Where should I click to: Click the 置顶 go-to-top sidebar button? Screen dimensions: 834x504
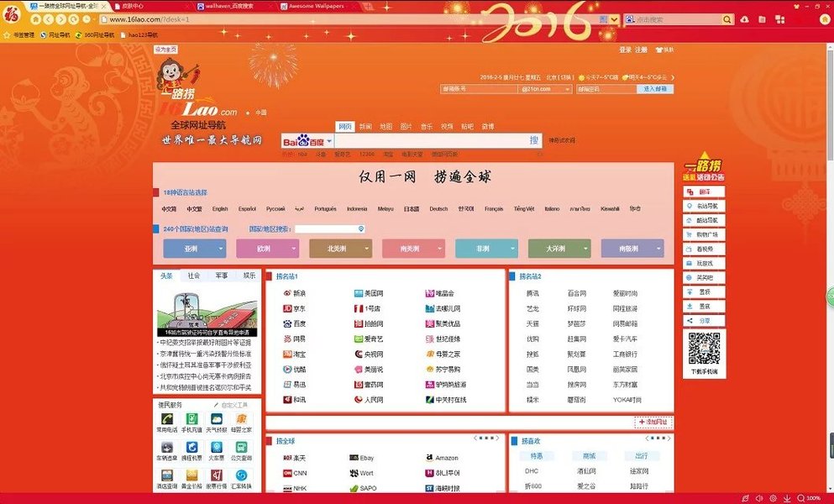[x=704, y=292]
